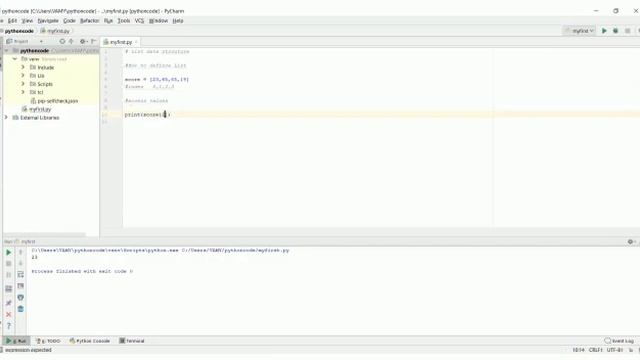640x360 pixels.
Task: Open the VCS menu
Action: (x=140, y=21)
